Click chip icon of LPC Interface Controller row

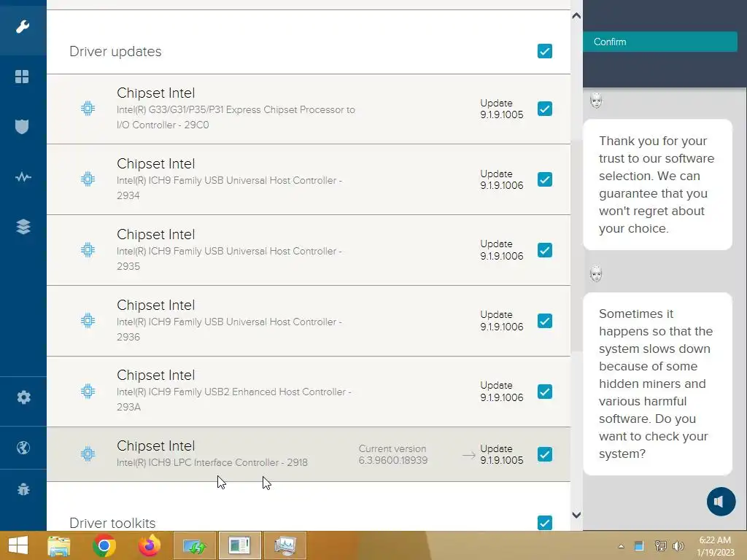(88, 454)
